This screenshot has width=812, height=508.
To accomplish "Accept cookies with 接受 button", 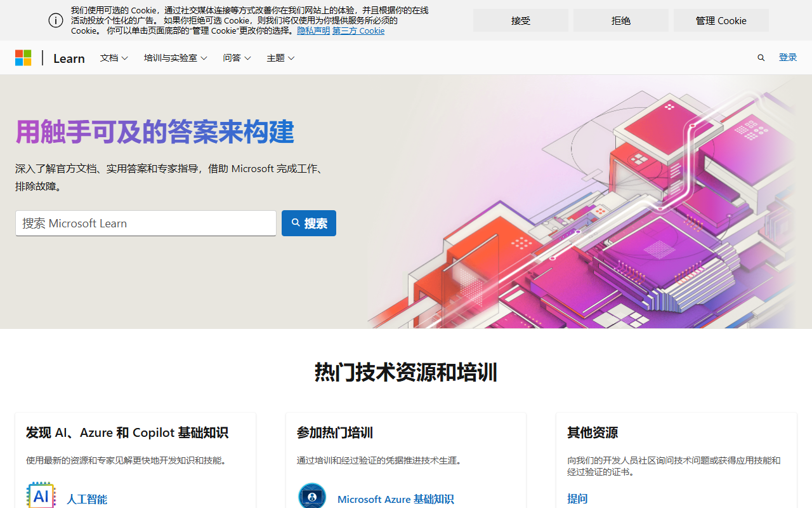I will click(521, 20).
